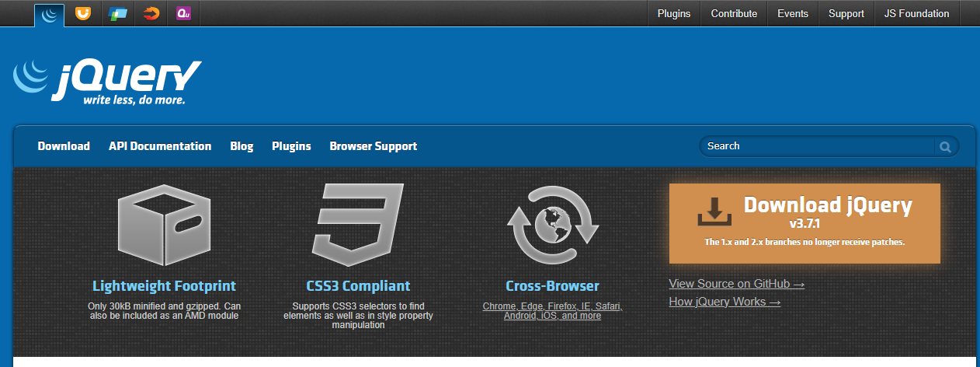Click the '1.x and 2.x branches' notice
The image size is (980, 367).
click(805, 243)
